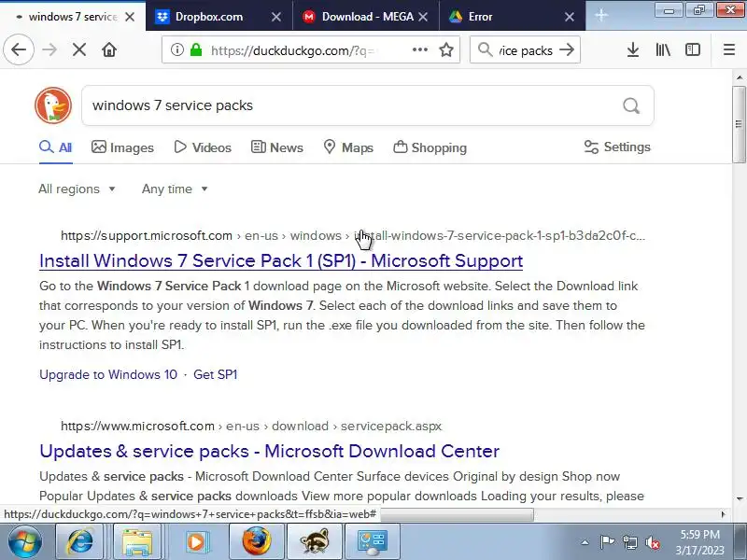Click the raccoon app taskbar icon
The image size is (747, 560).
click(315, 542)
